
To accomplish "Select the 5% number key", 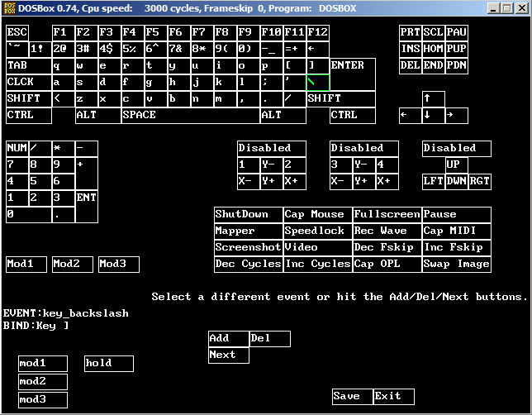I will 133,49.
